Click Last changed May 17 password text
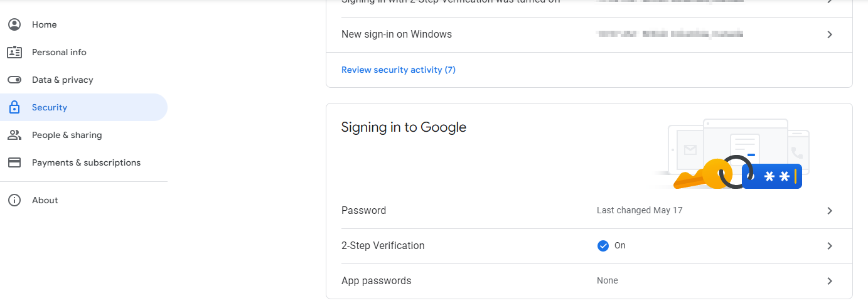The image size is (868, 308). (640, 211)
